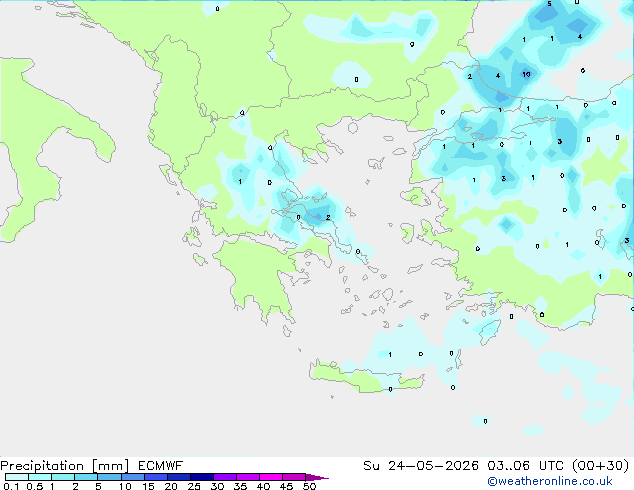Pick the legend swatch between 15 and 20
This screenshot has height=490, width=634.
click(156, 477)
